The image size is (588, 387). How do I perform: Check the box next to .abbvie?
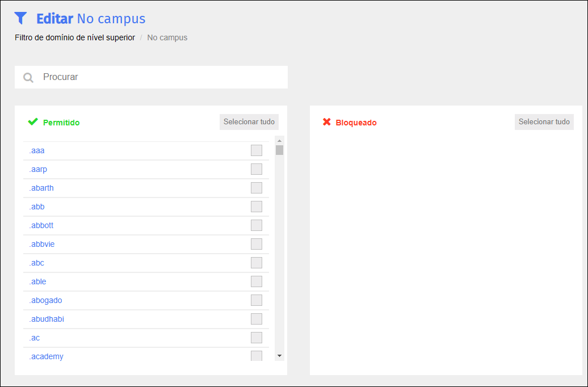pos(257,244)
